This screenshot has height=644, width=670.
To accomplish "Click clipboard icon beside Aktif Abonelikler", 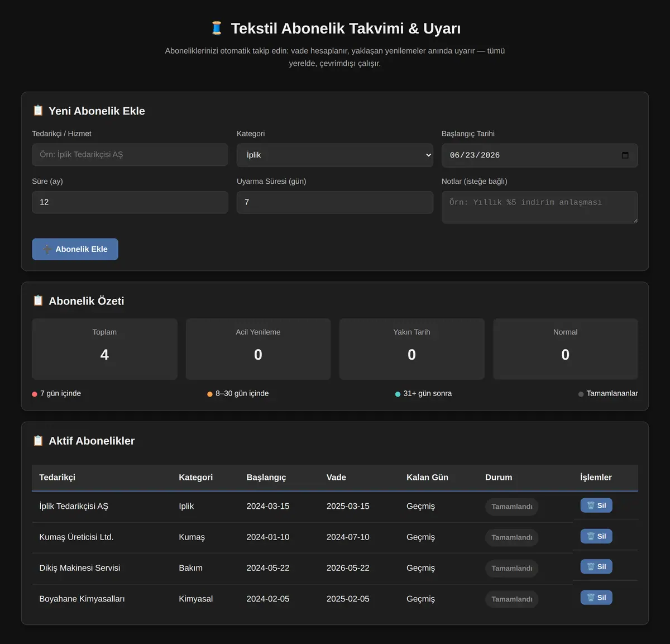I will pyautogui.click(x=38, y=441).
